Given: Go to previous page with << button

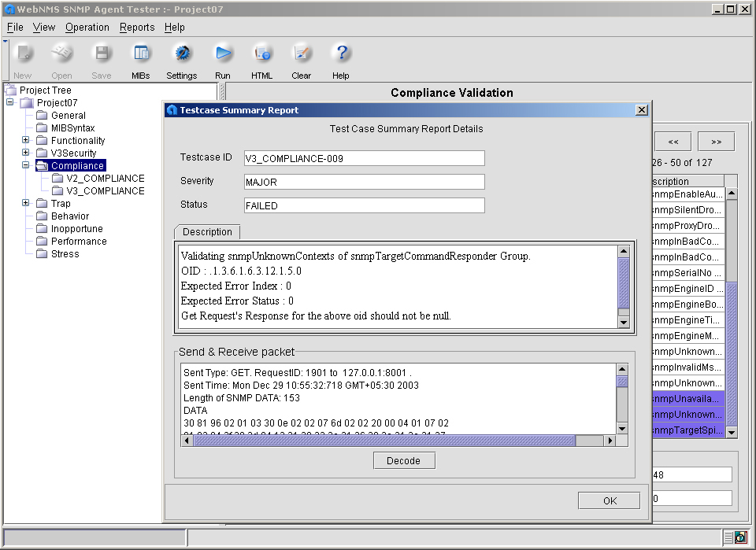Looking at the screenshot, I should tap(673, 142).
